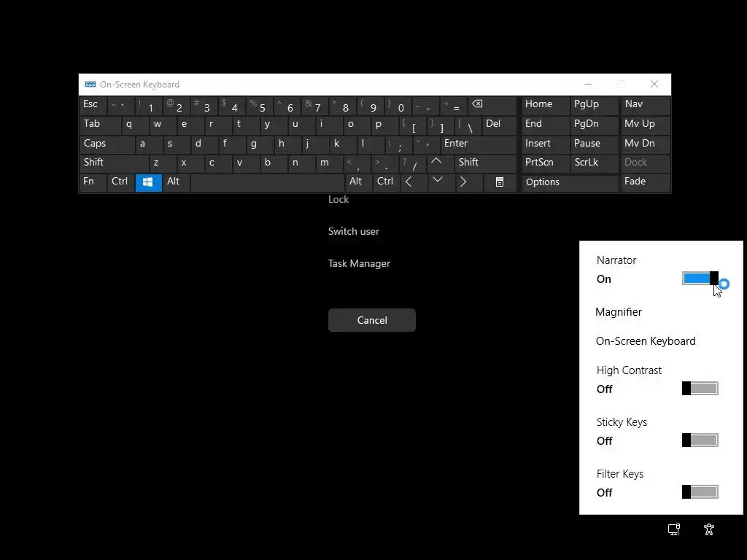Screen dimensions: 747x560
Task: Click the right Alt key
Action: (x=358, y=182)
